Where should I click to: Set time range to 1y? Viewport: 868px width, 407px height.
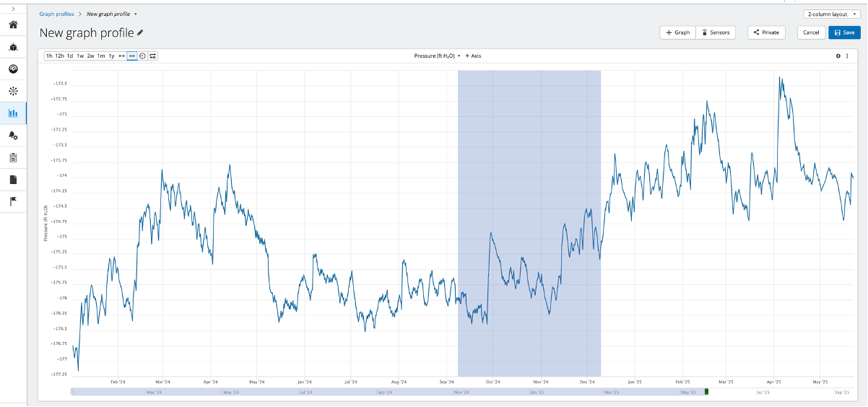[112, 56]
